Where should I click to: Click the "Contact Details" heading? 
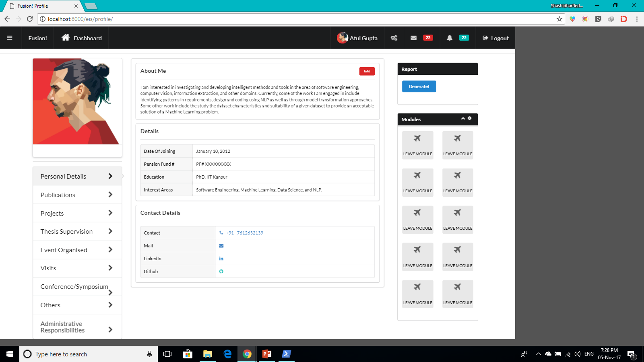(160, 213)
